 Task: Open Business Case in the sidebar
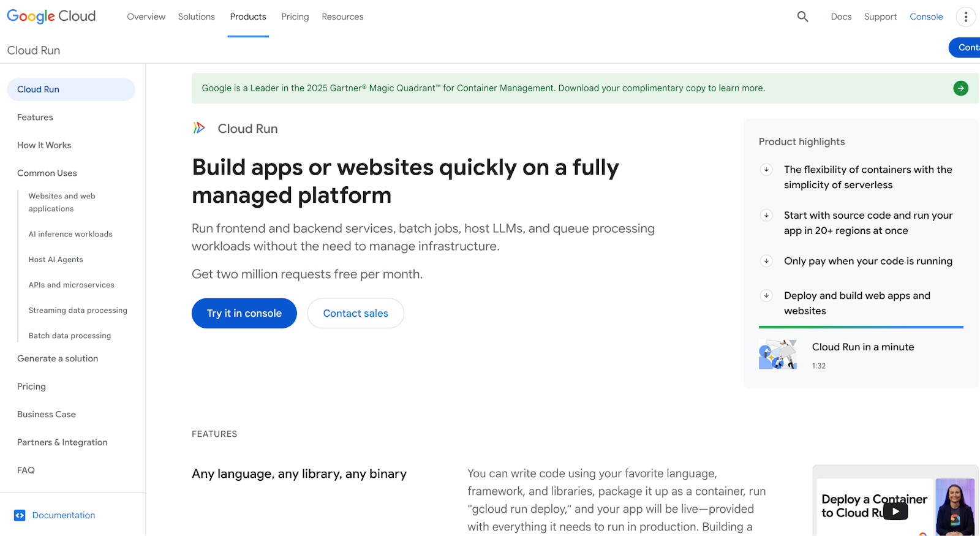47,415
